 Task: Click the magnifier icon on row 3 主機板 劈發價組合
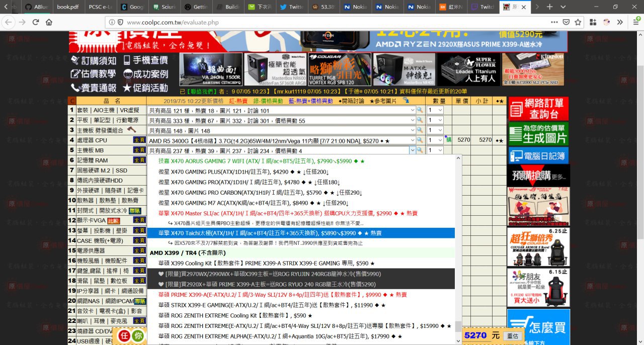tap(420, 130)
